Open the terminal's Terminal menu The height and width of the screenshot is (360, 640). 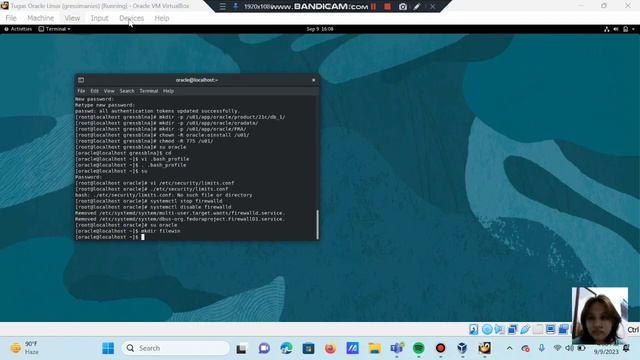149,91
